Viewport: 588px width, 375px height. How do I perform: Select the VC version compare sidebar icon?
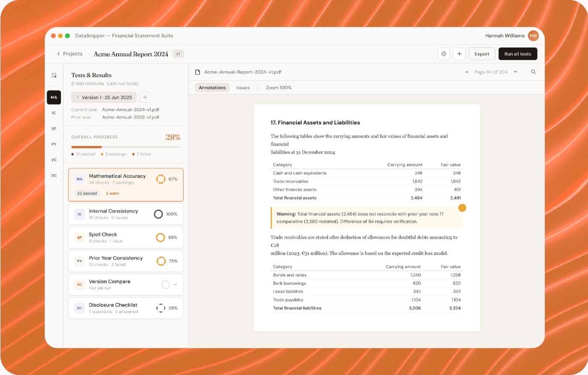54,160
